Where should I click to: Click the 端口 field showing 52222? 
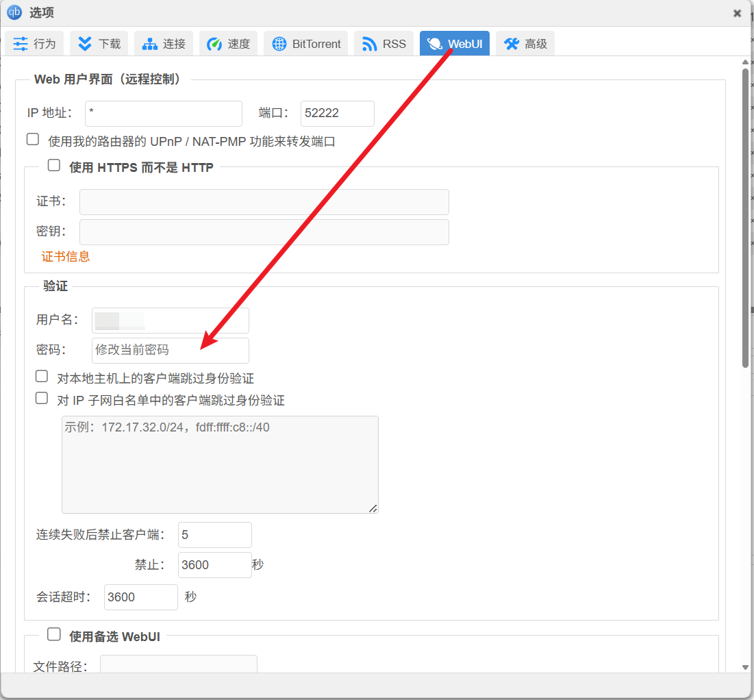coord(337,114)
